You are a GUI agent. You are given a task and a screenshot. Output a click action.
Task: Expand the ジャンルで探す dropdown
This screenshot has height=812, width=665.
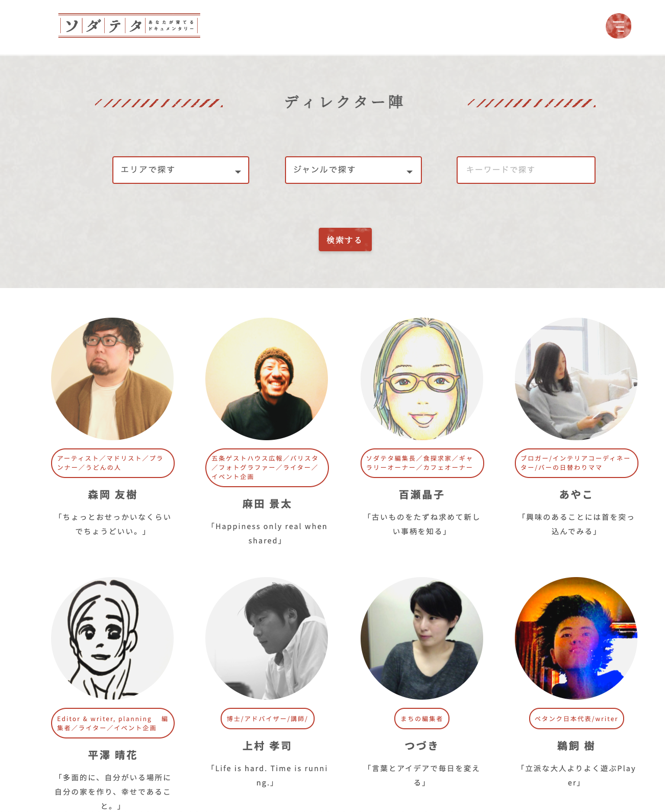pyautogui.click(x=353, y=170)
